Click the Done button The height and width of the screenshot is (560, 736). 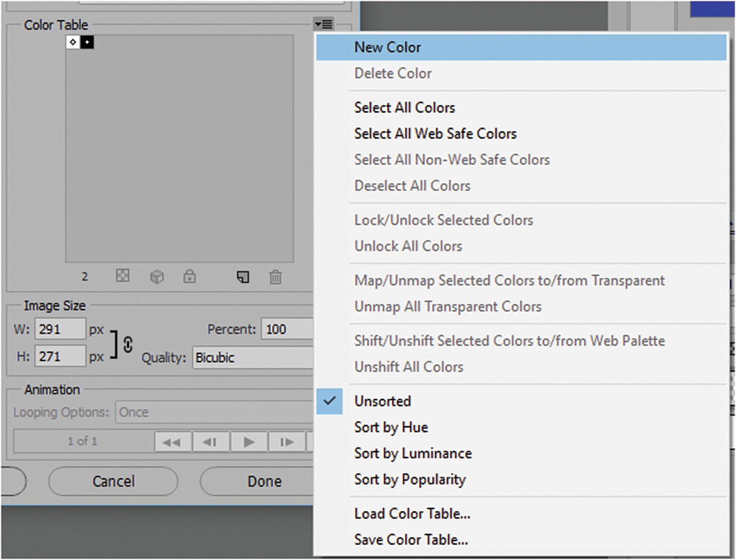(x=264, y=481)
